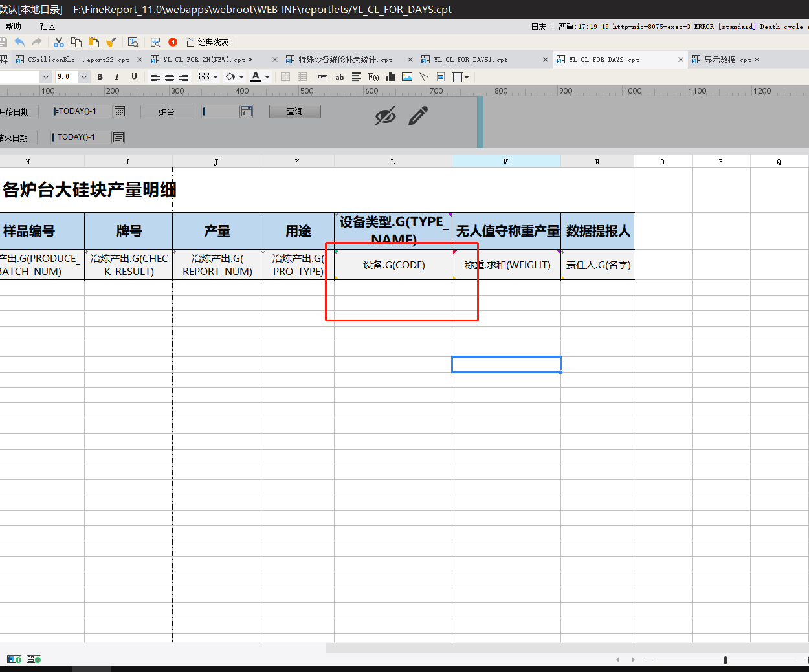Insert plain text with the ab icon

[340, 77]
